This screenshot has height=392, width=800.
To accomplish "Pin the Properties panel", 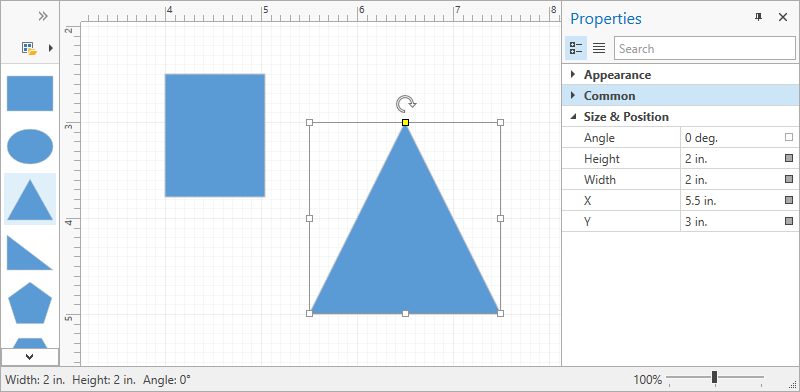I will pos(758,17).
